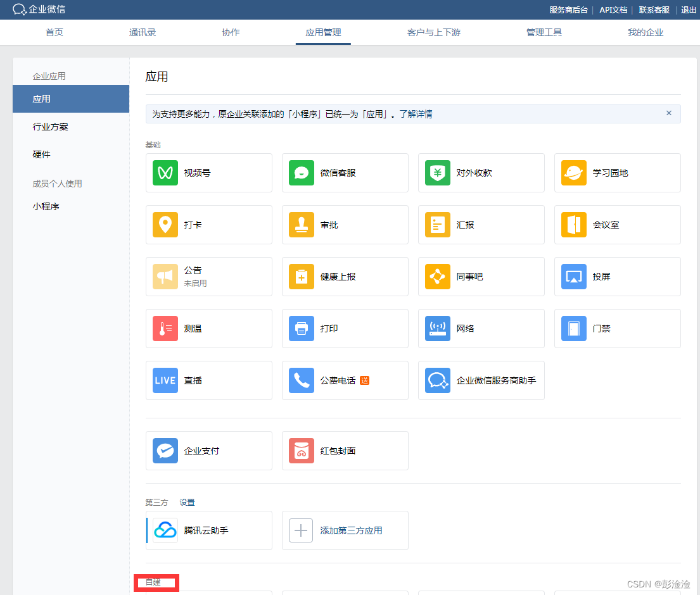This screenshot has width=700, height=595.
Task: Click the 企业微信 logo
Action: tap(39, 9)
